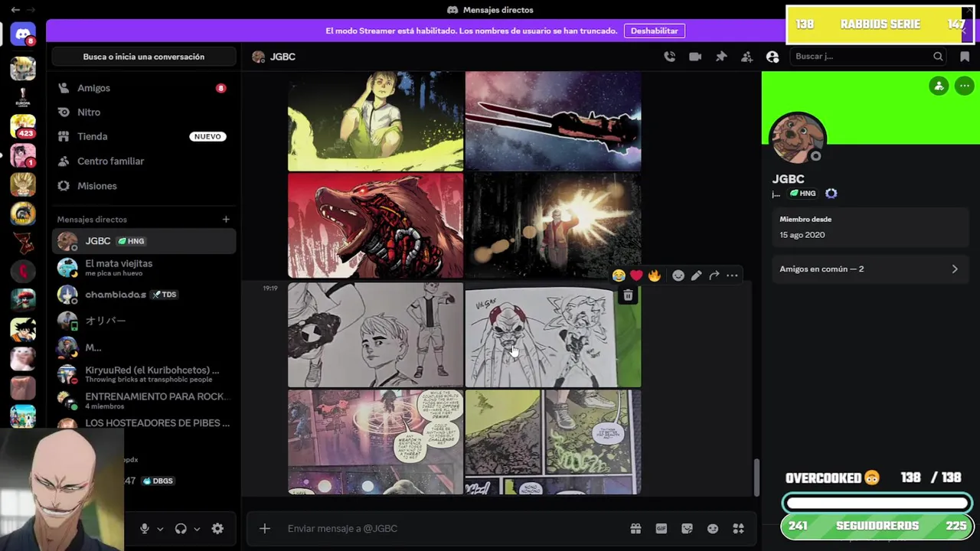Screen dimensions: 980x551
Task: Open El mata viejitas conversation
Action: click(144, 267)
